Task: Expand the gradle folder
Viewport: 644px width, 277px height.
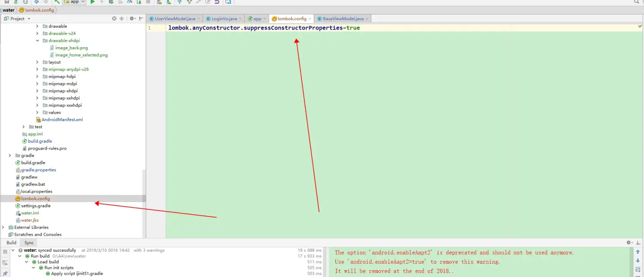Action: point(10,156)
